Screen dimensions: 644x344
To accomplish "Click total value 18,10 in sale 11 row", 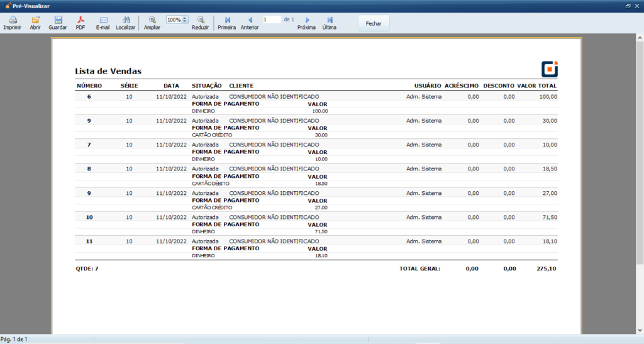I will click(x=550, y=241).
